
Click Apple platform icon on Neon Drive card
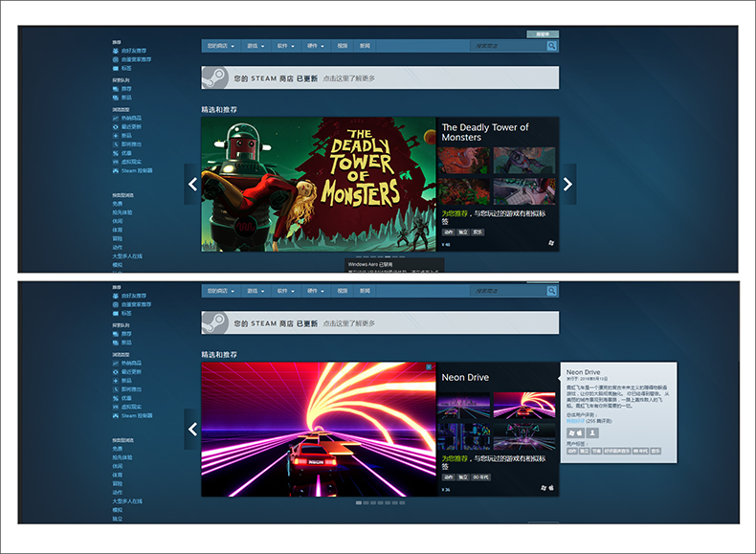click(551, 488)
